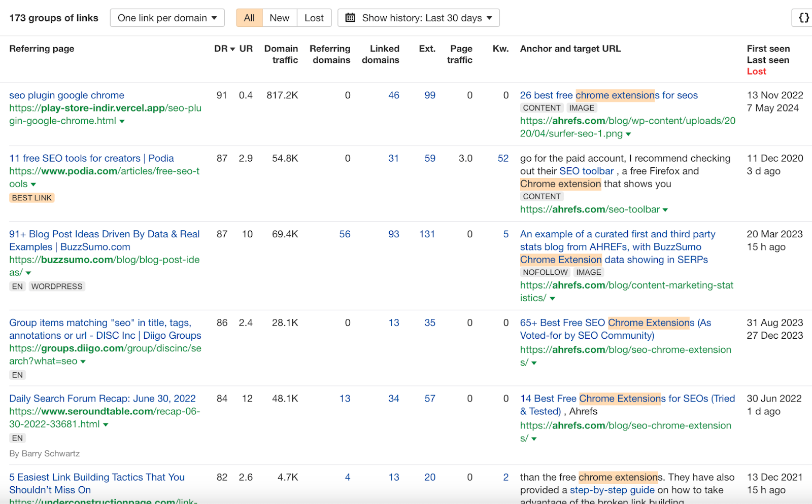This screenshot has height=504, width=812.
Task: Select the Lost tab
Action: [314, 18]
